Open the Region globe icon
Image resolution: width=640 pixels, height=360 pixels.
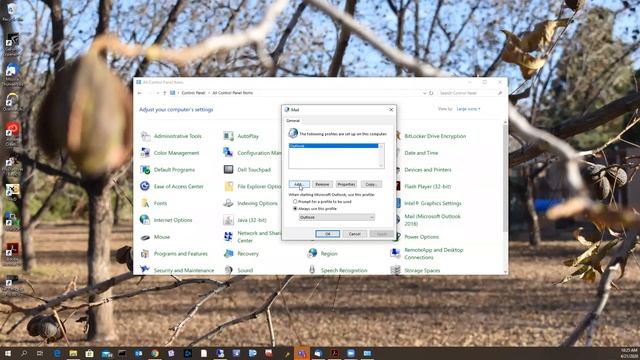pyautogui.click(x=313, y=253)
